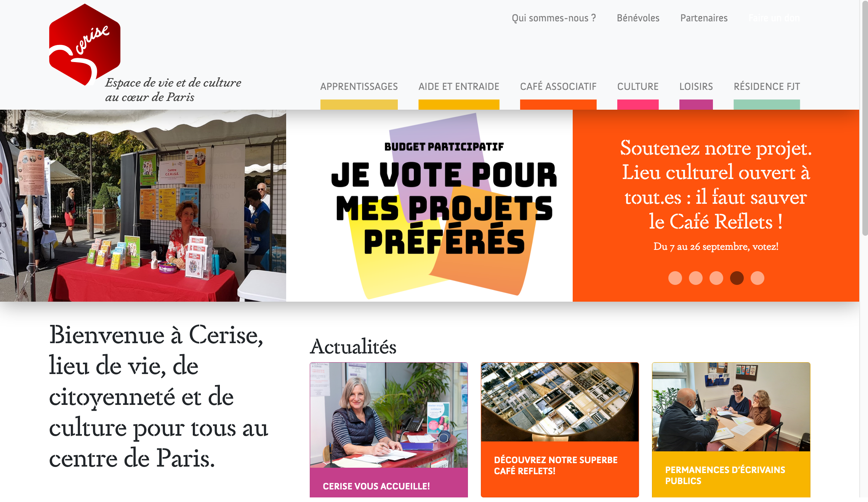Click the page vertical scrollbar thumb

[x=865, y=118]
